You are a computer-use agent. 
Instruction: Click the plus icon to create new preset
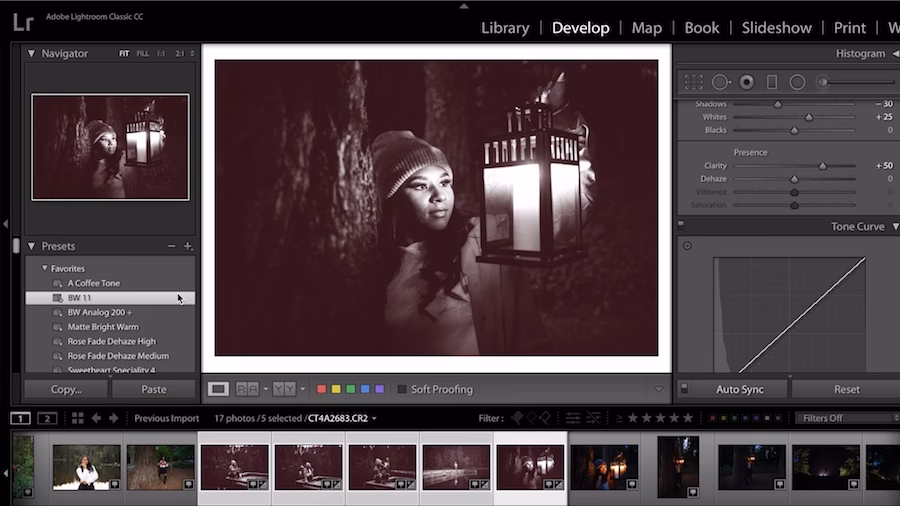(188, 246)
